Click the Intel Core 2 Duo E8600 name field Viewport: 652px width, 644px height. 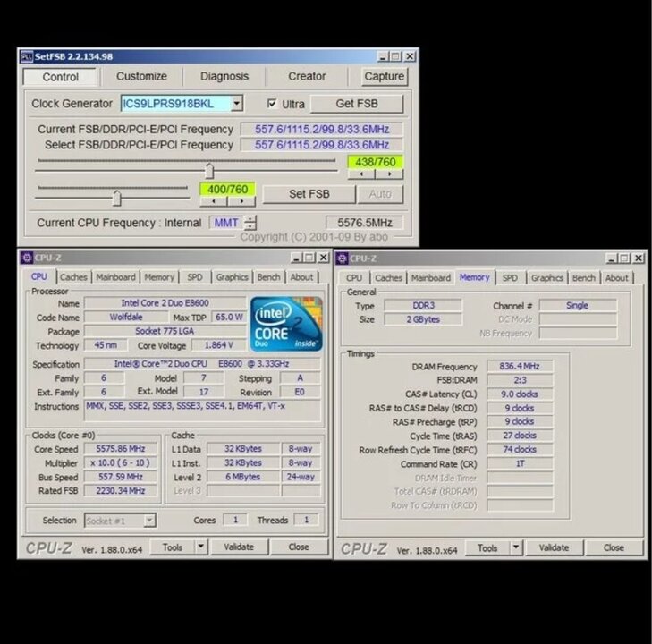(x=165, y=303)
